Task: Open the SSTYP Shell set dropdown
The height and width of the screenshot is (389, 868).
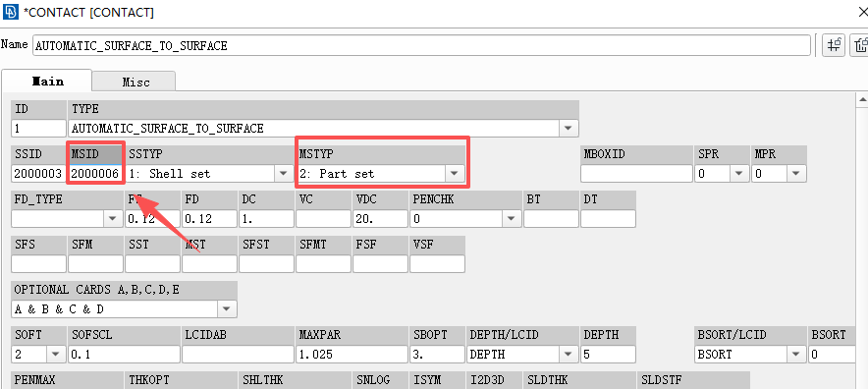Action: click(x=283, y=174)
